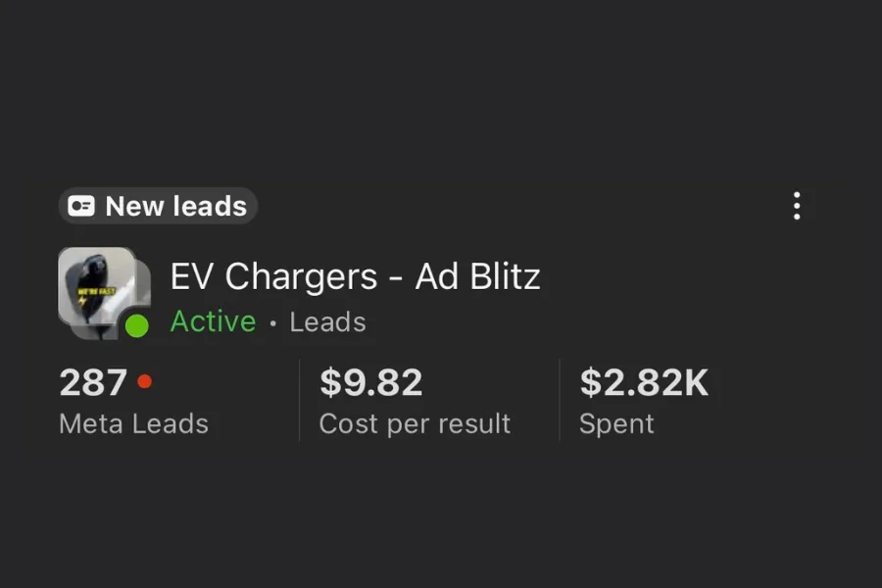Click the word Blitz in campaign title
This screenshot has height=588, width=882.
(505, 277)
